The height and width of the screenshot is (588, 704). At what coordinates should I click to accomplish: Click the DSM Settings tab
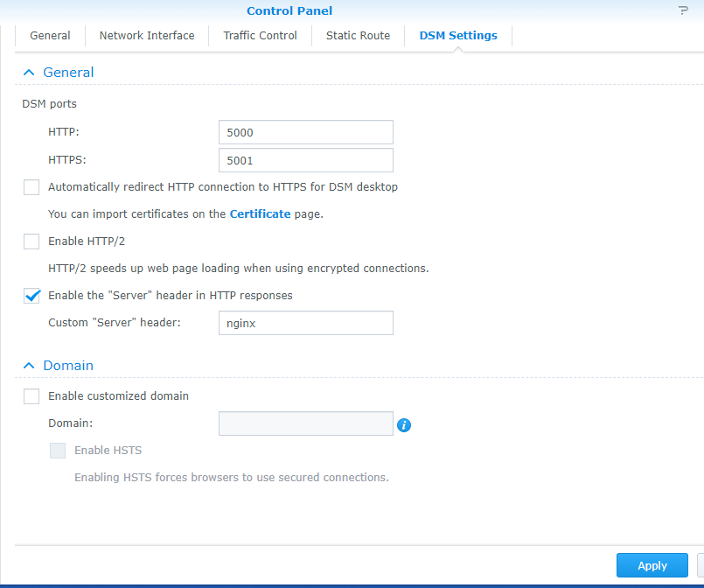[x=458, y=36]
